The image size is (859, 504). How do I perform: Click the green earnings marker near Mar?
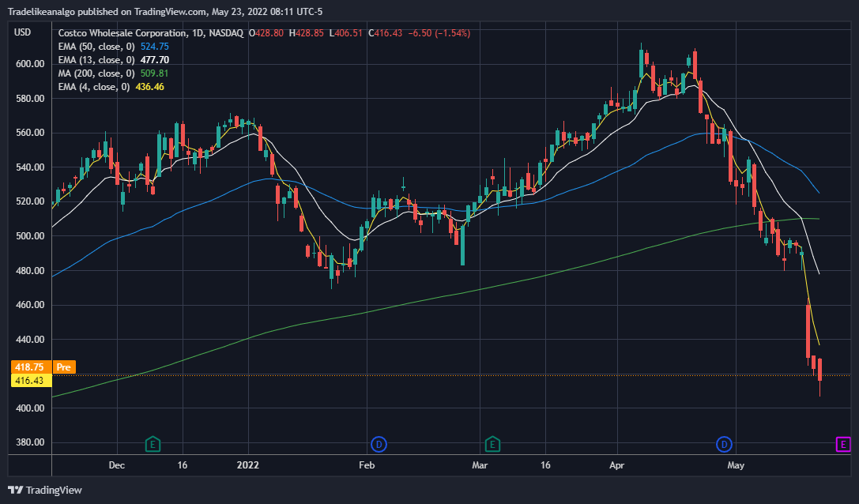coord(492,444)
